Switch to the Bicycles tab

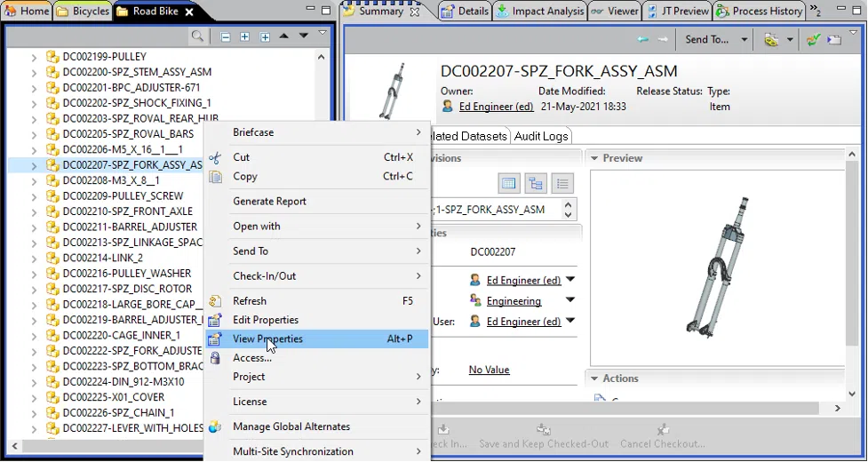[83, 11]
